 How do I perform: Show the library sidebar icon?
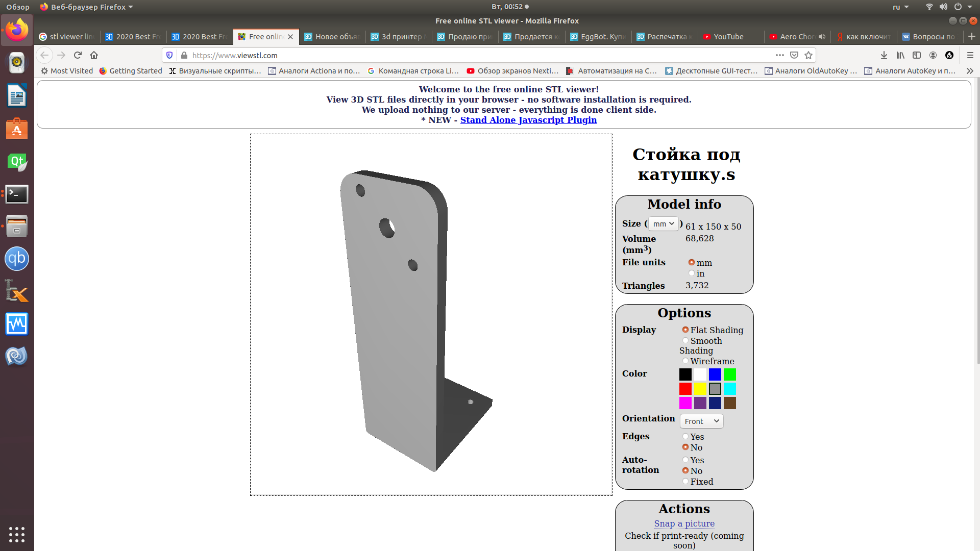click(x=900, y=55)
